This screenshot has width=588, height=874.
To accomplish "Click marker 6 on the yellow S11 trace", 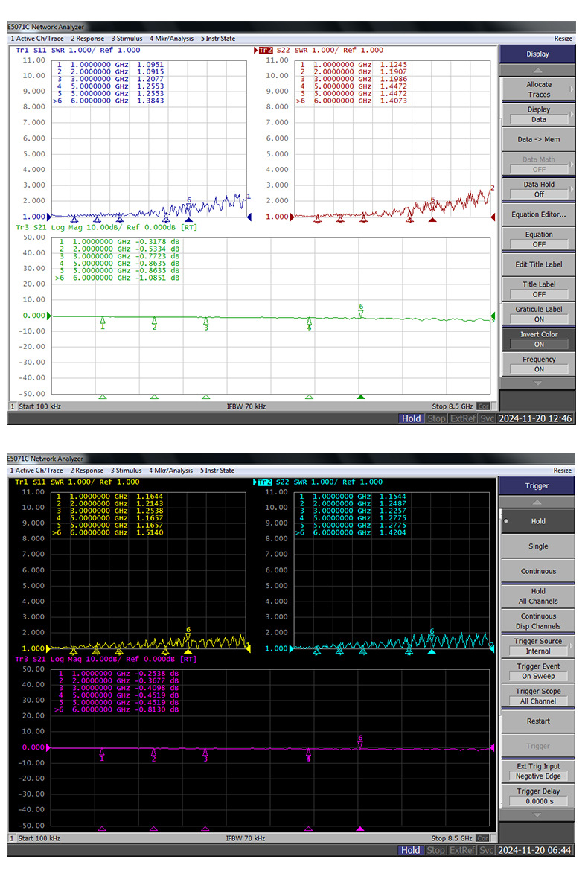I will pyautogui.click(x=188, y=634).
